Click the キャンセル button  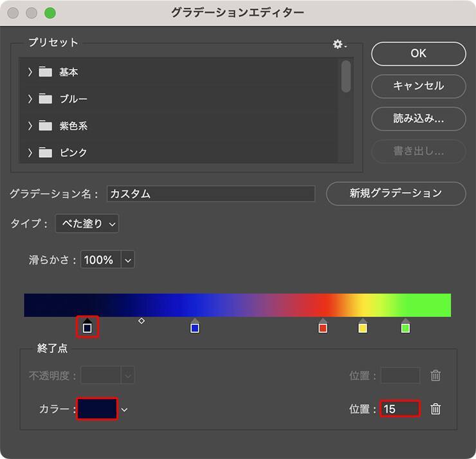coord(418,86)
